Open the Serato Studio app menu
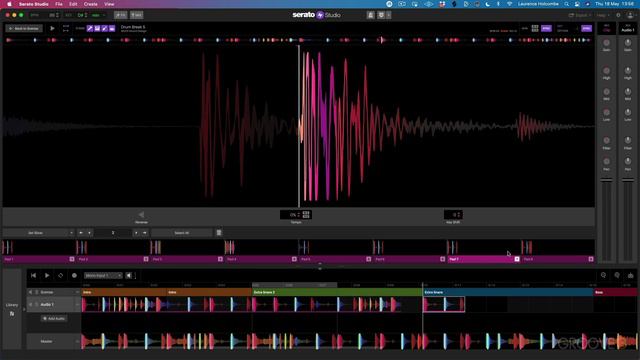Image resolution: width=640 pixels, height=360 pixels. [34, 4]
